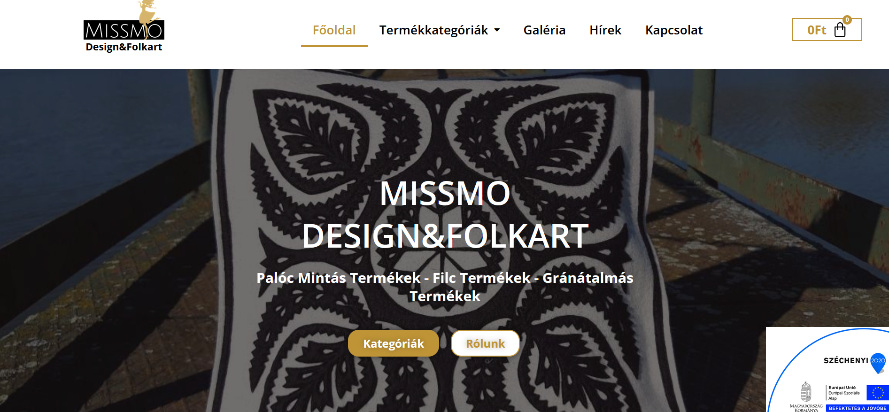Click the Palóc Mintás Termékek subtitle text

(444, 287)
